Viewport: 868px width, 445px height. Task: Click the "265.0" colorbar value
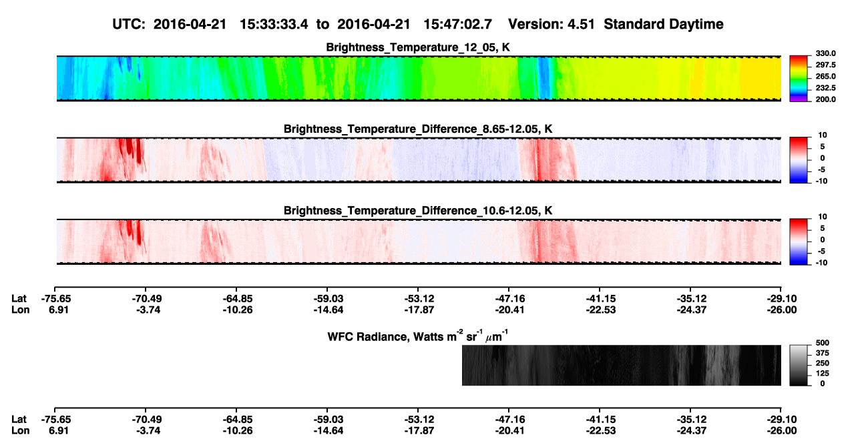(827, 76)
